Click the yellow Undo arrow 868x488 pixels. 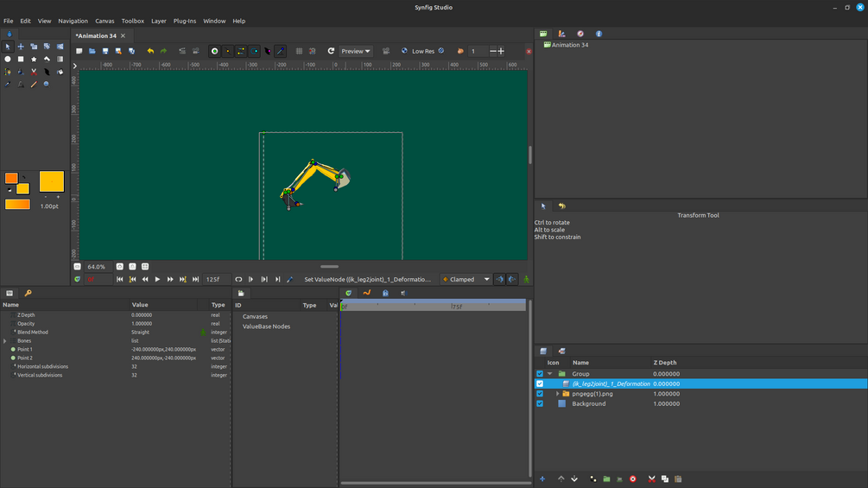click(150, 51)
